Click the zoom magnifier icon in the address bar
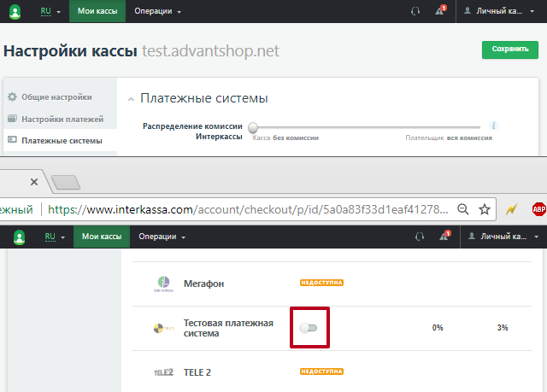 (463, 209)
